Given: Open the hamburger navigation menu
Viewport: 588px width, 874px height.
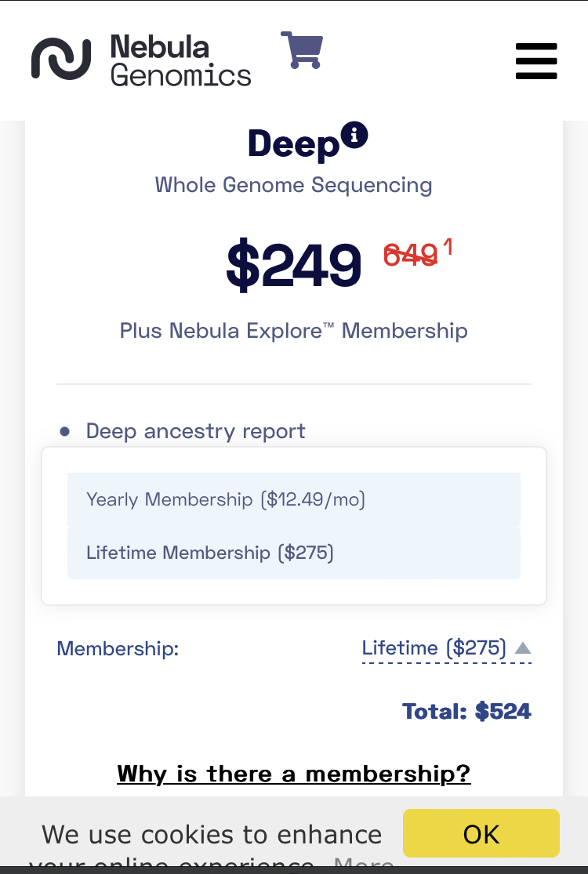Looking at the screenshot, I should (x=536, y=61).
